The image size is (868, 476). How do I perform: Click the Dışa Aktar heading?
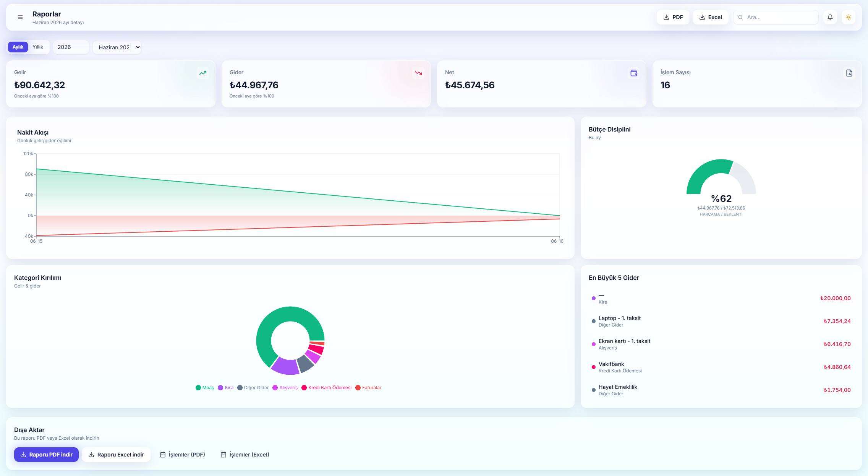29,430
